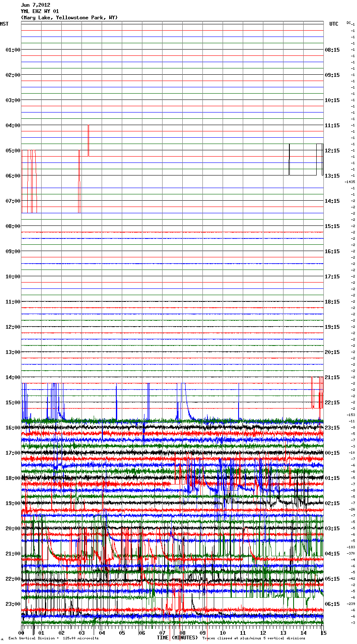Click the UTC time label '10:15'
Viewport: 357px width, 644px height.
click(332, 100)
